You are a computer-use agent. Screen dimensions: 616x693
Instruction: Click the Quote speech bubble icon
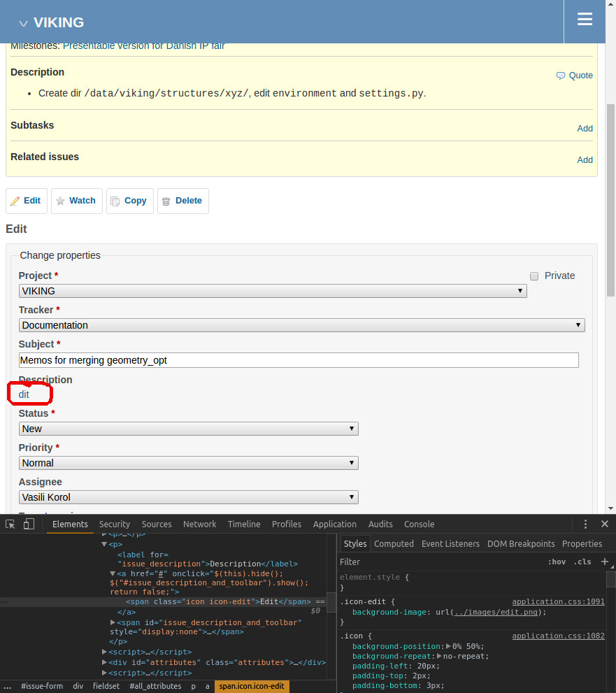pyautogui.click(x=560, y=76)
